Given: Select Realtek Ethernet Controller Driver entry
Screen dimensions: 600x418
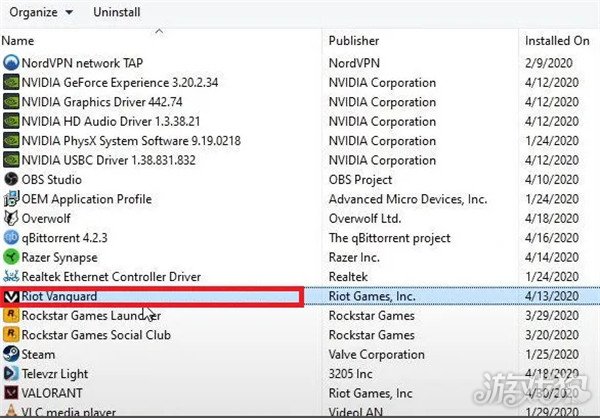Looking at the screenshot, I should pyautogui.click(x=111, y=277).
